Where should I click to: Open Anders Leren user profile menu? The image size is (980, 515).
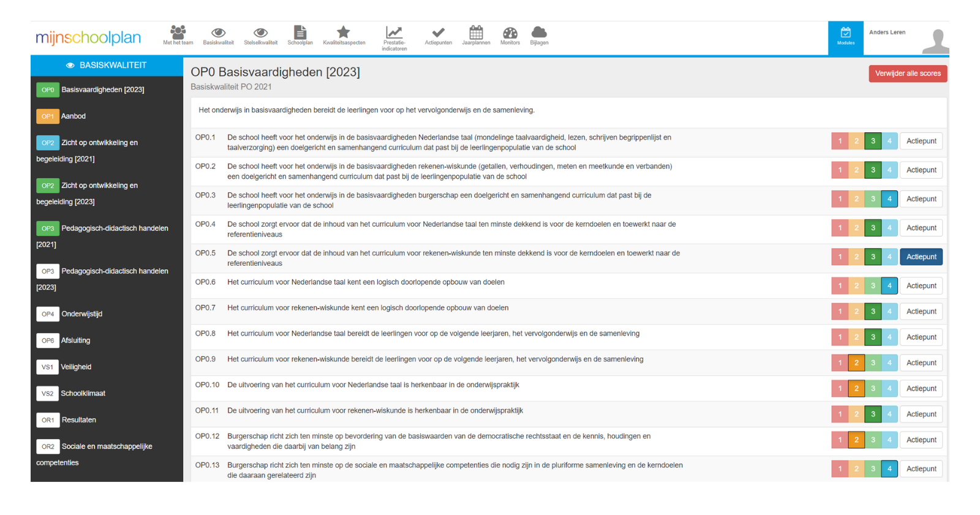coord(907,38)
